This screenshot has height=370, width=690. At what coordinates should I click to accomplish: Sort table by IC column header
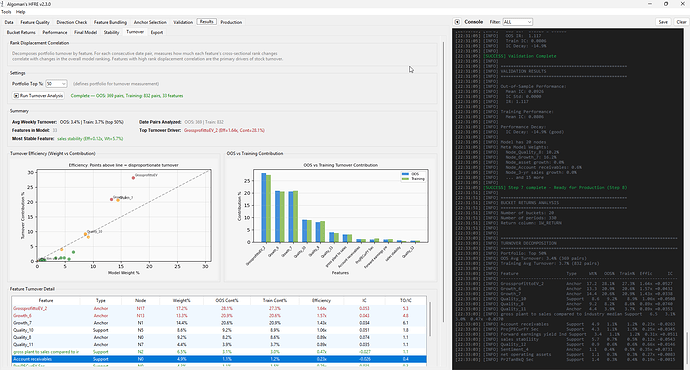[x=364, y=300]
